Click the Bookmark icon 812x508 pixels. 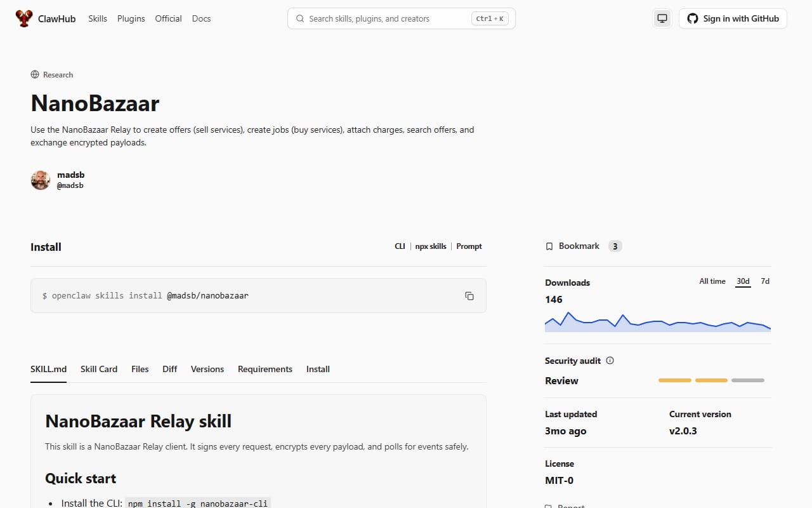click(549, 246)
